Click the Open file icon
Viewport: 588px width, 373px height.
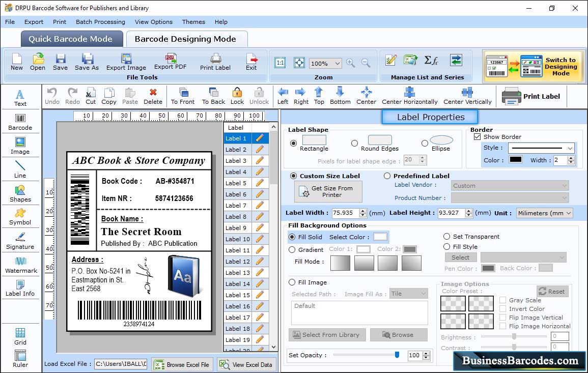pos(38,62)
